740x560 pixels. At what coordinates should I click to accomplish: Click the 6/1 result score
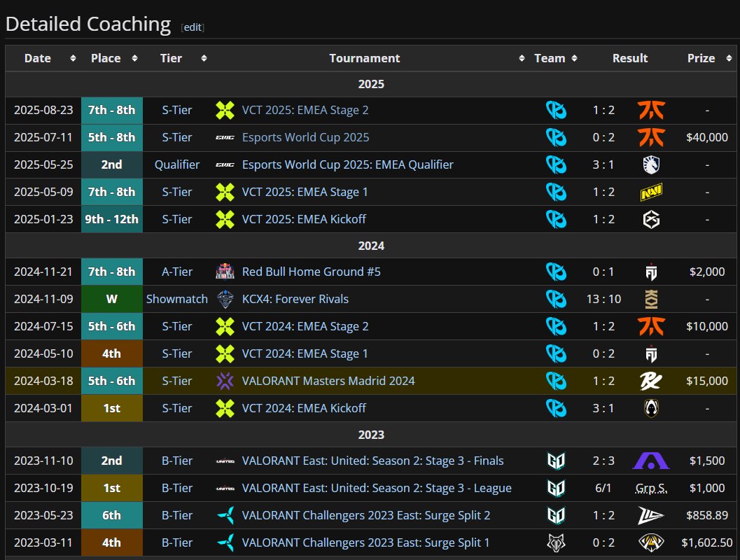603,489
